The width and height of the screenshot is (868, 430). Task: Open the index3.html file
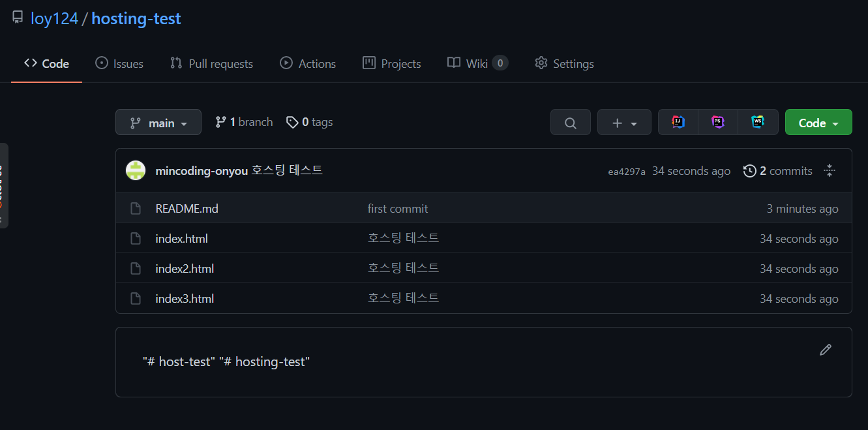[x=185, y=299]
